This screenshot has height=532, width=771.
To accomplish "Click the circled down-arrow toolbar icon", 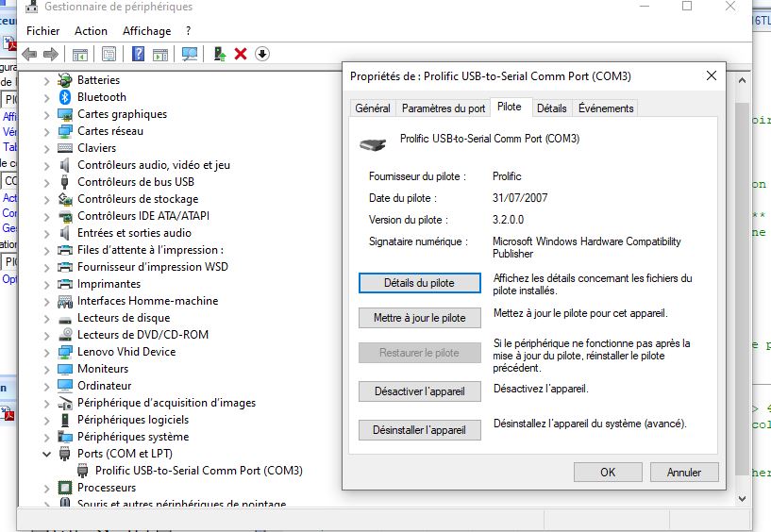I will [262, 54].
